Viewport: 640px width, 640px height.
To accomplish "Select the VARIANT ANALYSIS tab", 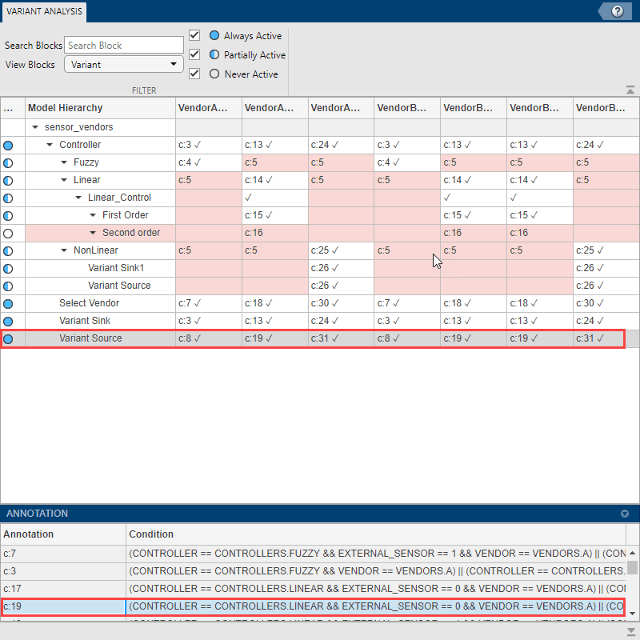I will click(44, 11).
